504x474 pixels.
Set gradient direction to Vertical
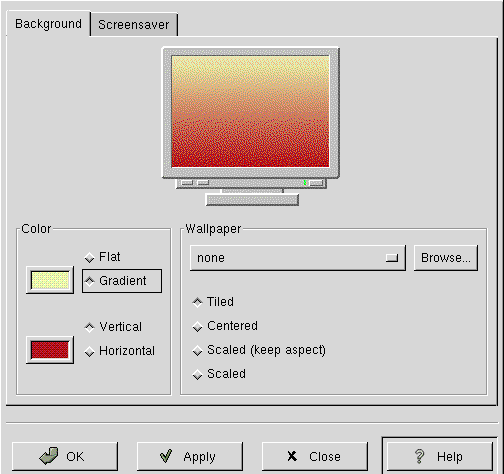coord(113,327)
